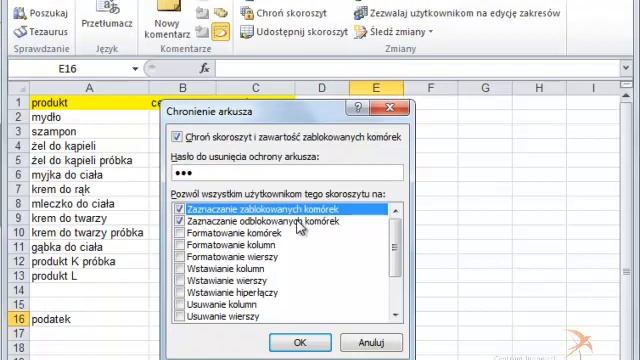The width and height of the screenshot is (640, 360).
Task: Select column H header
Action: point(539,88)
